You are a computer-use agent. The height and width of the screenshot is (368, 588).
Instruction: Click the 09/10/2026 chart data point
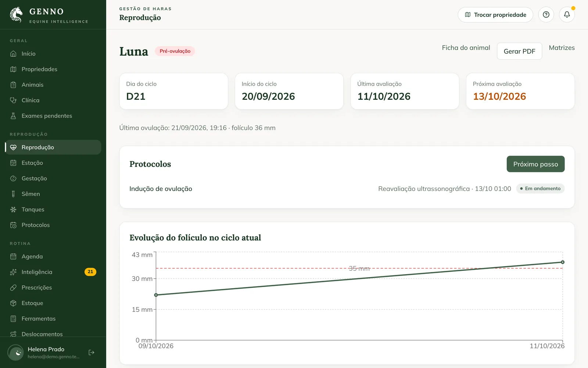pos(156,295)
